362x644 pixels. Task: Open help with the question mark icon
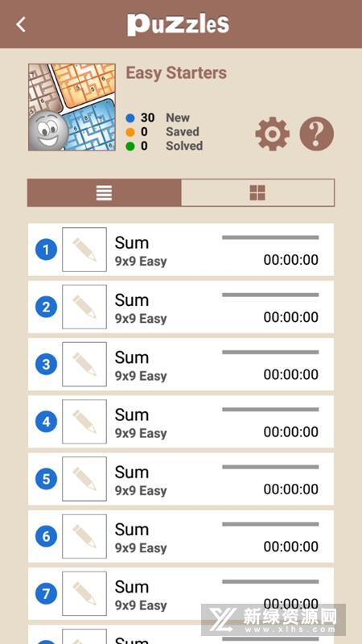pos(316,134)
